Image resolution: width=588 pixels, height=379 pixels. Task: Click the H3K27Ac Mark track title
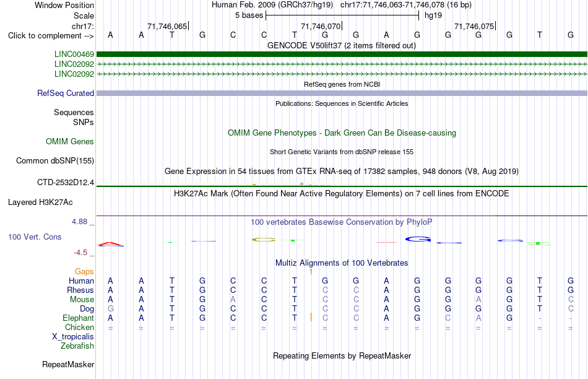coord(342,194)
